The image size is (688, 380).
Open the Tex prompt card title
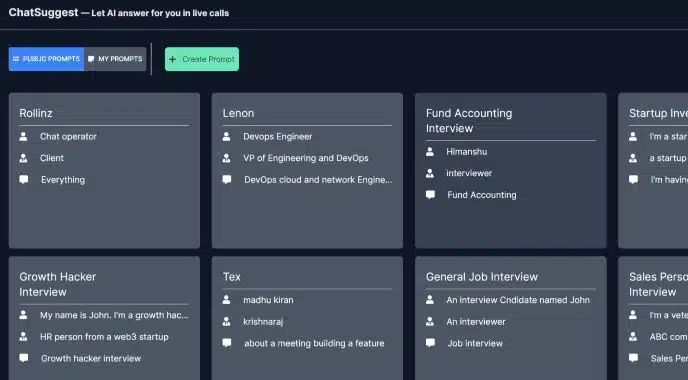coord(232,277)
